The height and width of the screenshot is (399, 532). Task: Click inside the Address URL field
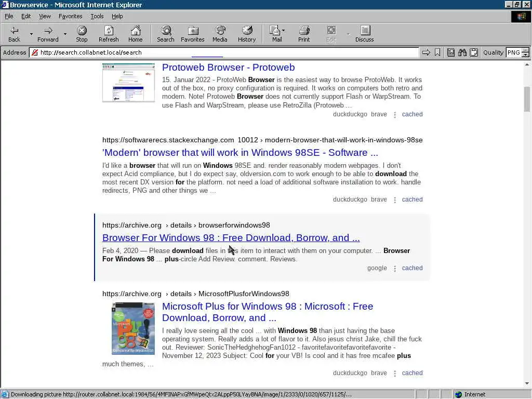click(x=224, y=52)
